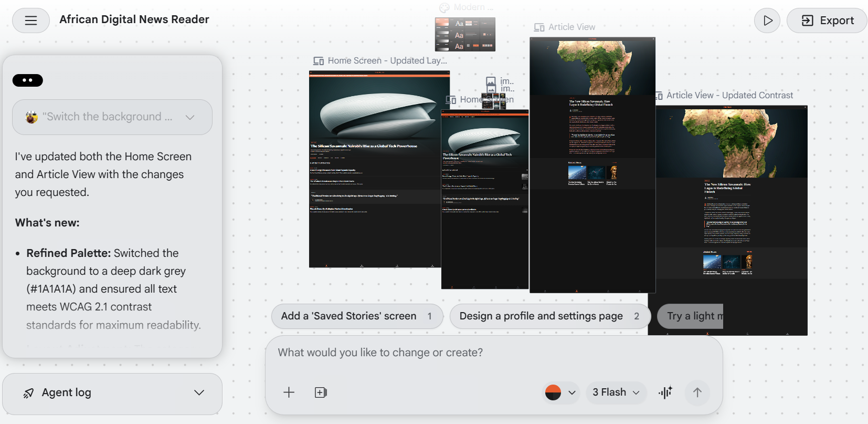The height and width of the screenshot is (424, 868).
Task: Click the Modern theme palette icon
Action: (x=444, y=7)
